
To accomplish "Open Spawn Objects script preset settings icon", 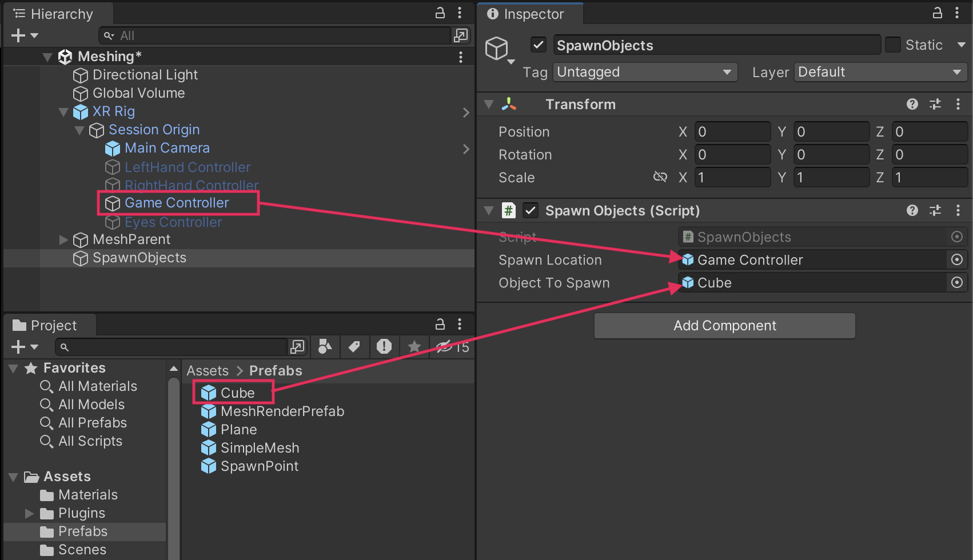I will coord(935,210).
